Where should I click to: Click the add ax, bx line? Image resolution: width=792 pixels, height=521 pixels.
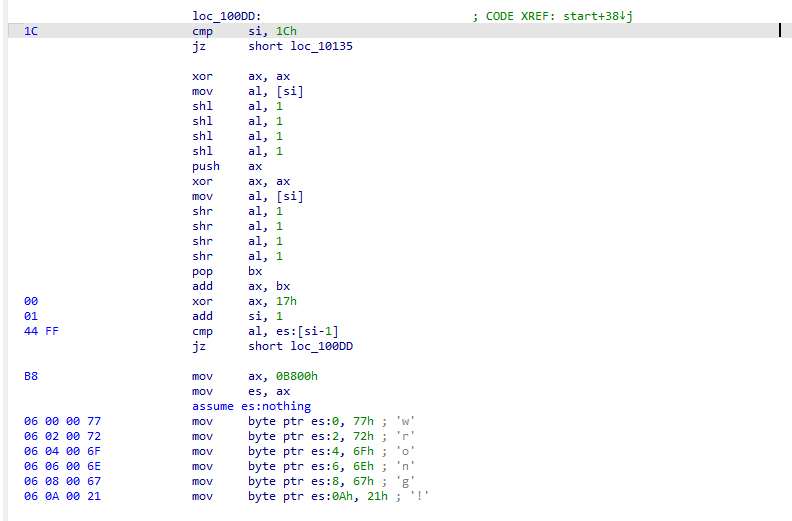[231, 286]
